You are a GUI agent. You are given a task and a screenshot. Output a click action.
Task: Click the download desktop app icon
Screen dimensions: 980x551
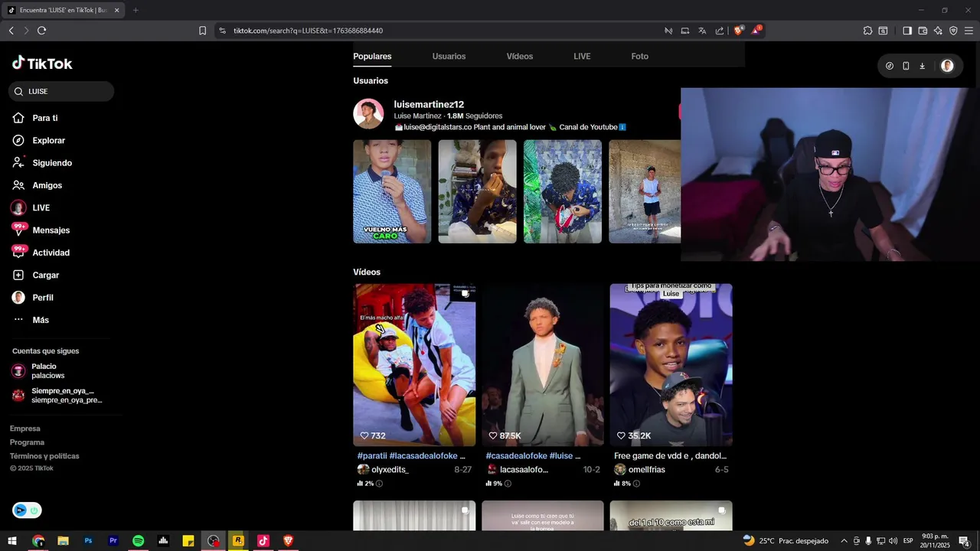(x=922, y=66)
